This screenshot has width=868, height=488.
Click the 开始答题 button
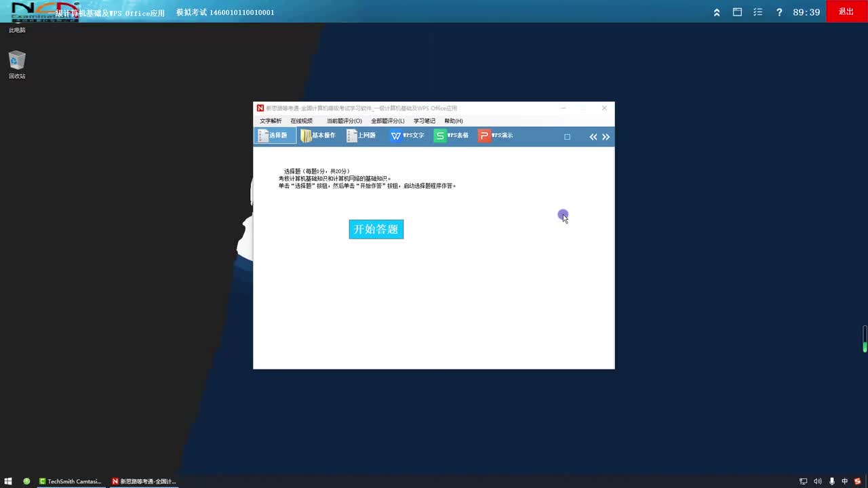click(x=376, y=229)
